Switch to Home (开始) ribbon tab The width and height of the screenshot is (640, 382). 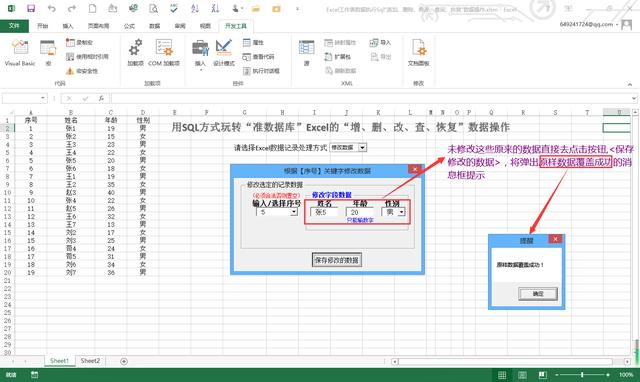[x=42, y=26]
